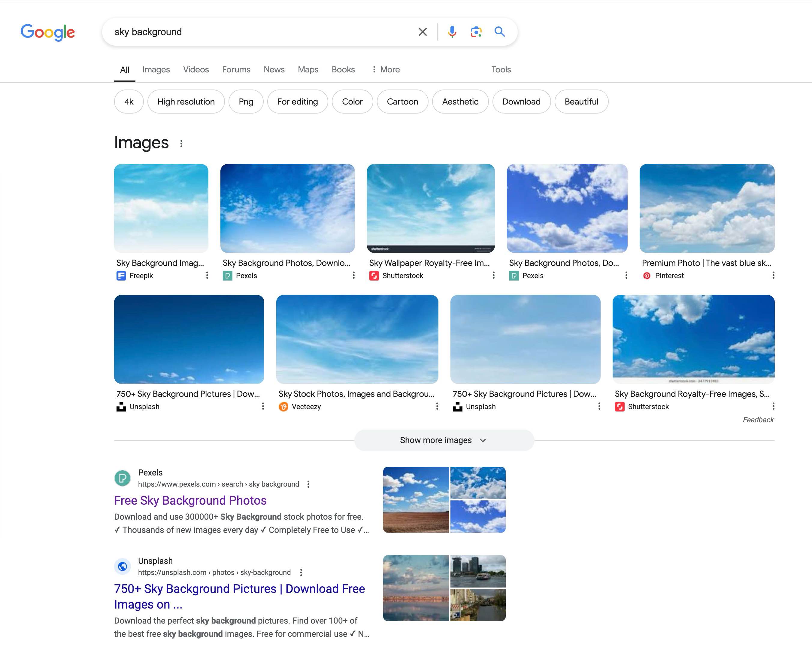Image resolution: width=812 pixels, height=653 pixels.
Task: Open three-dot menu for Vecteezy image result
Action: (437, 406)
